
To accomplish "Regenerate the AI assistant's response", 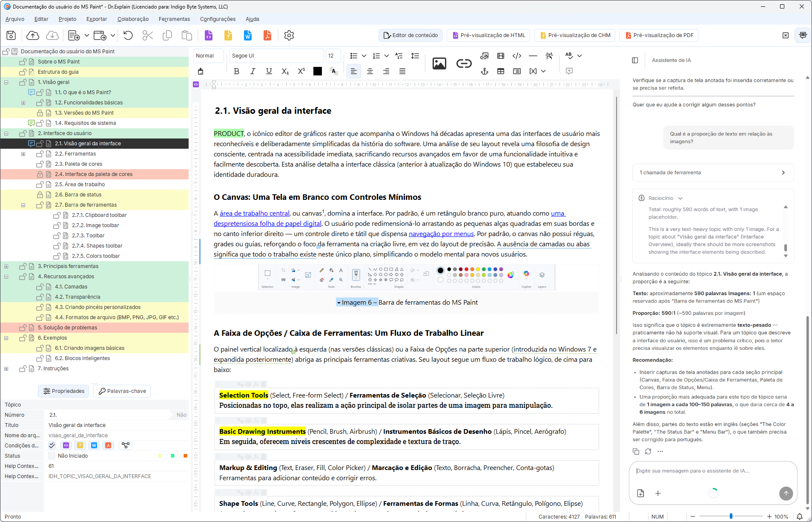I will pyautogui.click(x=648, y=451).
